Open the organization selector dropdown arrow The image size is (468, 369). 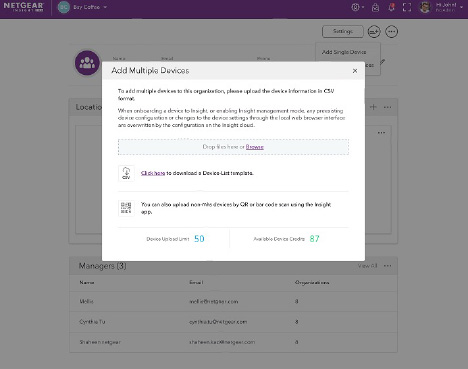pos(105,7)
